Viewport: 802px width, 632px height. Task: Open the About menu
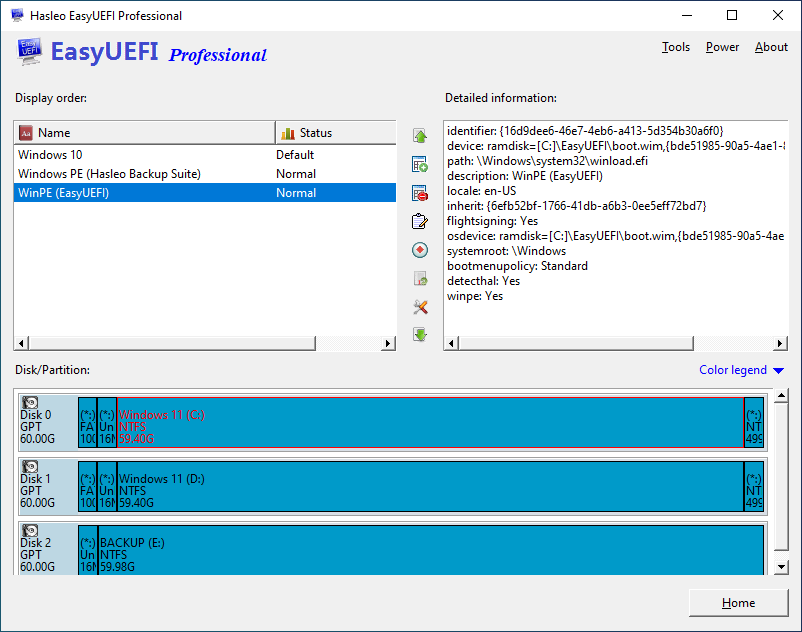pyautogui.click(x=771, y=47)
